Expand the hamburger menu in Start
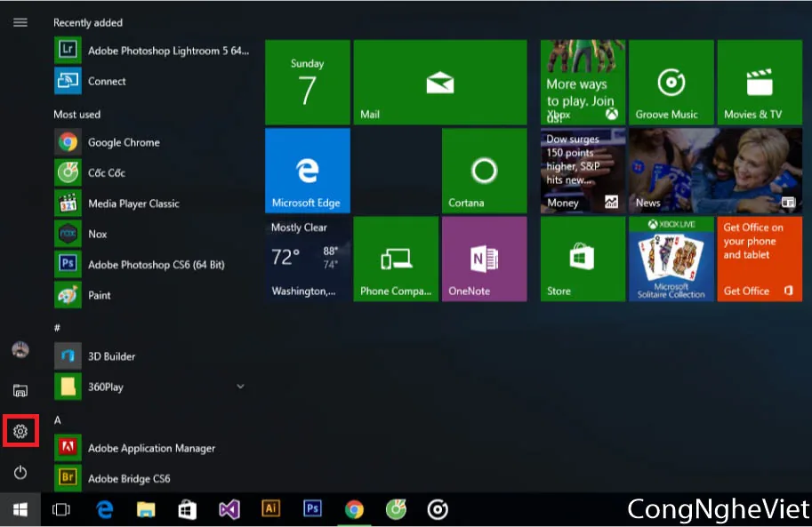This screenshot has height=527, width=812. 20,22
